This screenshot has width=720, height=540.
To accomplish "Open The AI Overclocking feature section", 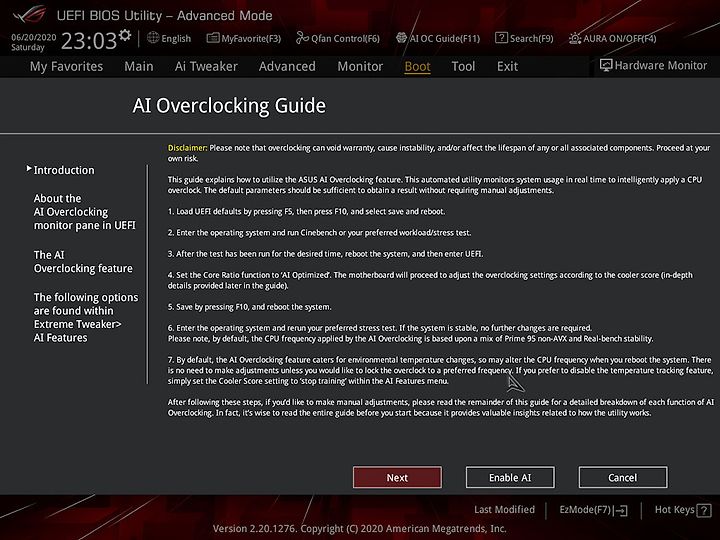I will (83, 261).
